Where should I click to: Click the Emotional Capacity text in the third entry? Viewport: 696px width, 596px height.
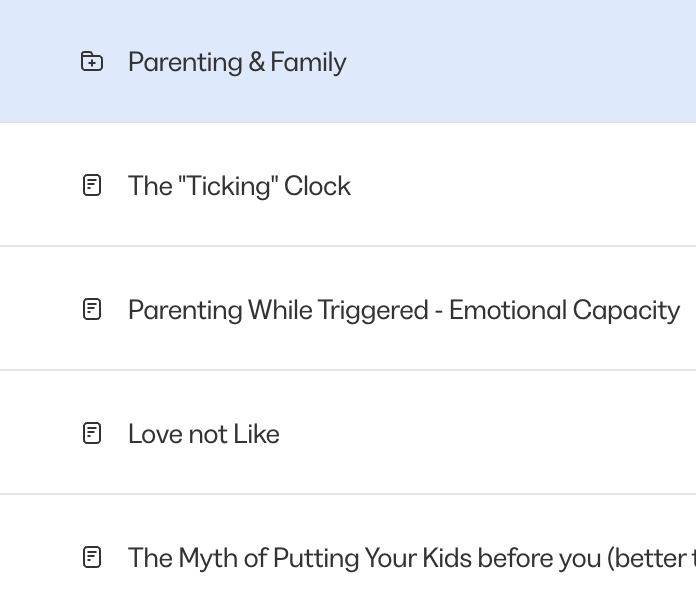click(565, 310)
